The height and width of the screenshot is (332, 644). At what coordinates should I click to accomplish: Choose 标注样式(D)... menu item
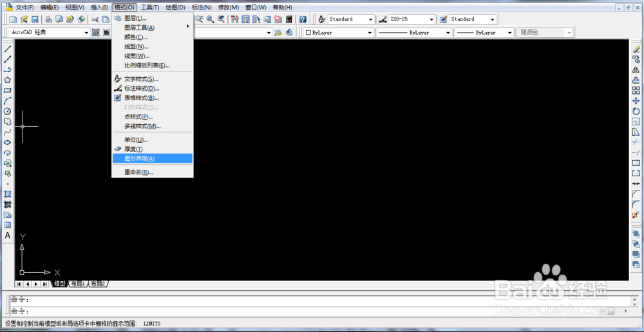153,88
